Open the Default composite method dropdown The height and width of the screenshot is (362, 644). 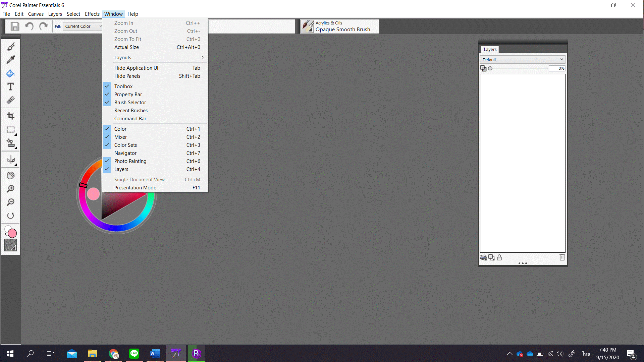(522, 60)
